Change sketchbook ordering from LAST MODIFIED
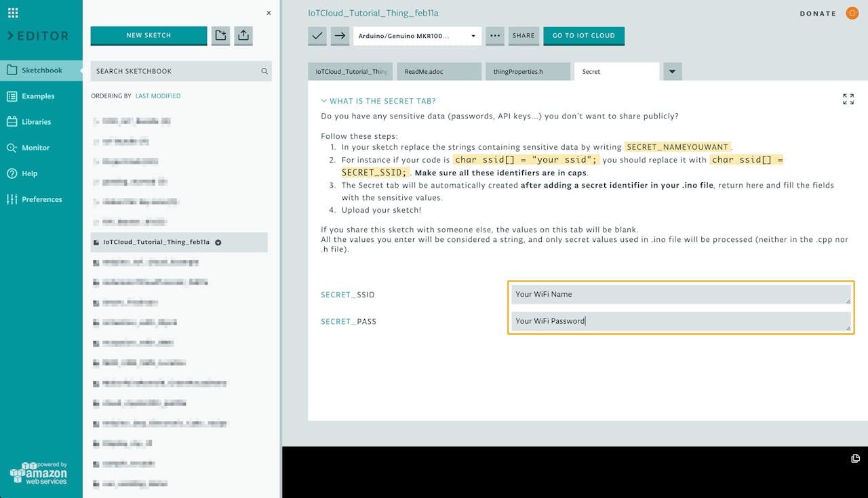Image resolution: width=868 pixels, height=498 pixels. point(158,96)
